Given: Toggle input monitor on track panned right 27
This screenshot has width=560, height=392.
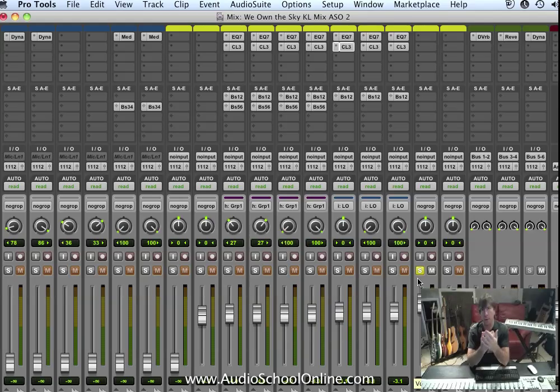Looking at the screenshot, I should tap(255, 256).
